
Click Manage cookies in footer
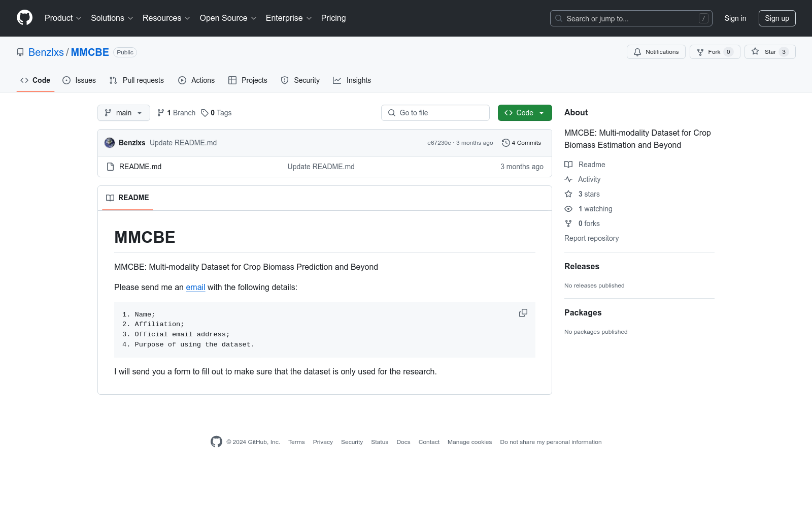coord(470,442)
